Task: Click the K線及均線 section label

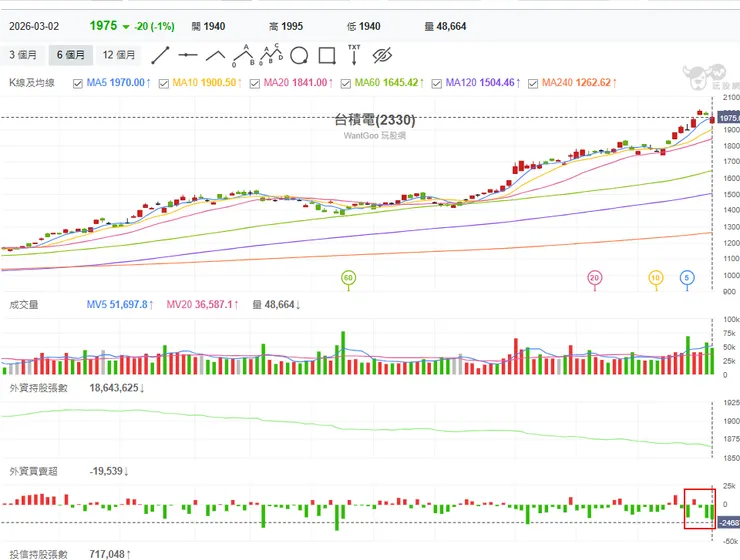Action: click(32, 83)
